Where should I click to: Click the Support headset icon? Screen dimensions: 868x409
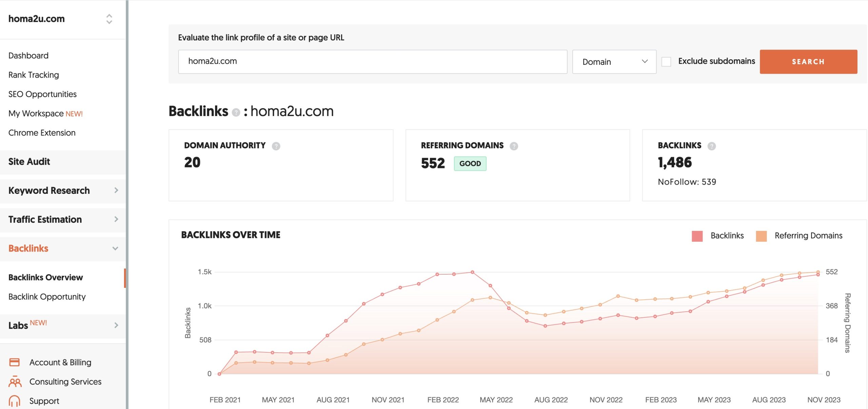(14, 401)
